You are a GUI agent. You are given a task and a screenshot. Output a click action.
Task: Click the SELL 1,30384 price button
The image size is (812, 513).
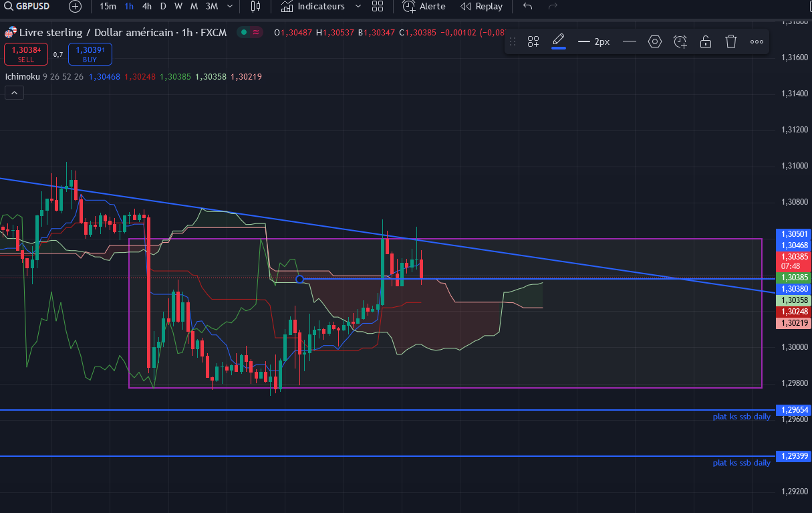click(x=26, y=54)
